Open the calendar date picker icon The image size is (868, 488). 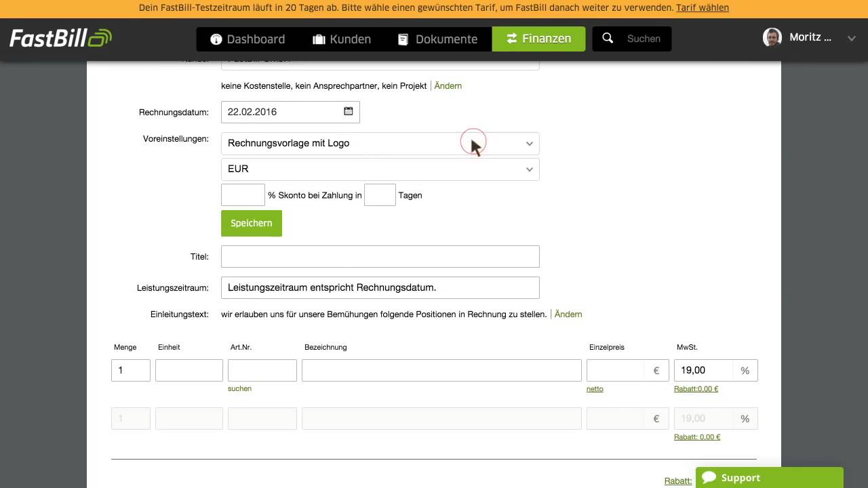click(x=349, y=111)
